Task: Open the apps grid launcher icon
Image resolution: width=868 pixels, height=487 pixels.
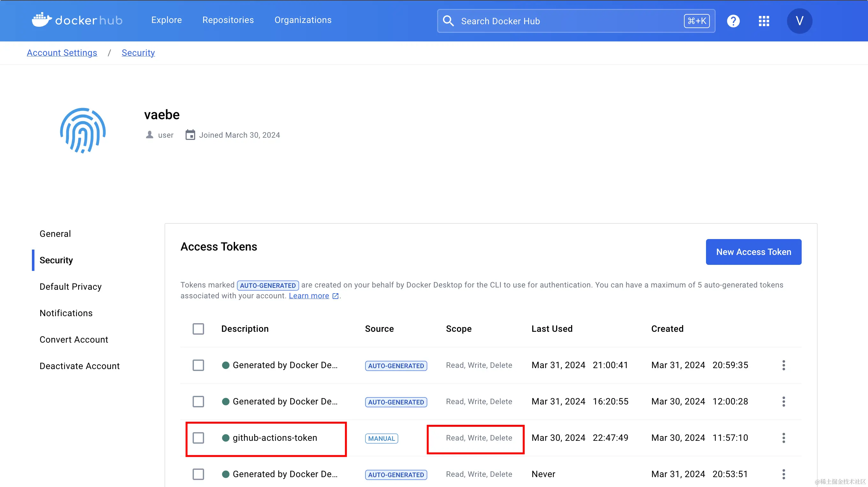Action: (764, 21)
